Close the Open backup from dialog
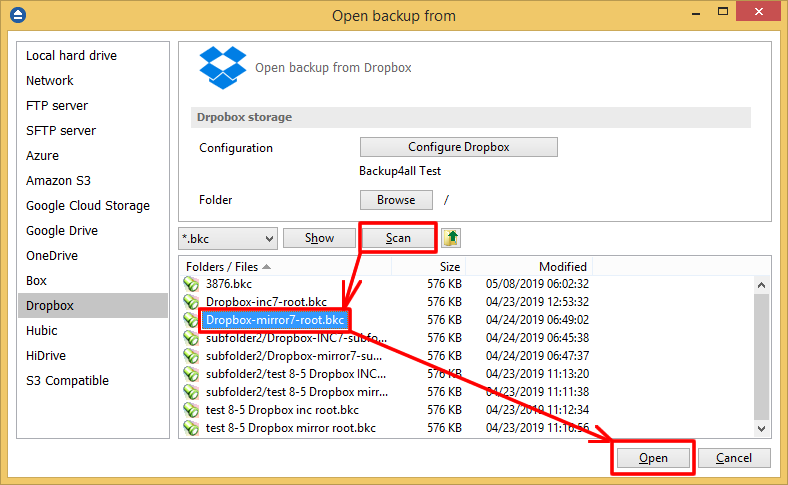 click(759, 12)
